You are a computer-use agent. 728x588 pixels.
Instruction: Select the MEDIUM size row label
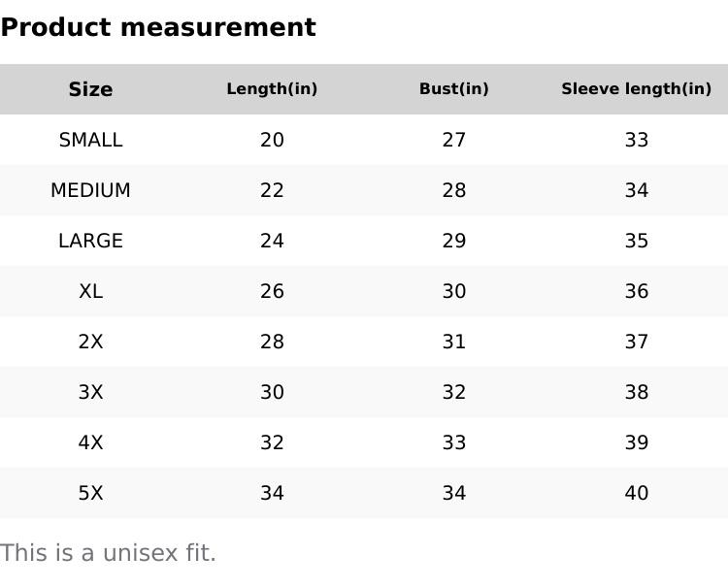pos(90,190)
